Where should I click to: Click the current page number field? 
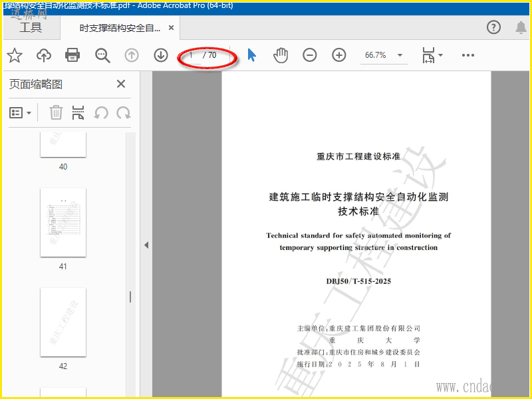point(192,55)
